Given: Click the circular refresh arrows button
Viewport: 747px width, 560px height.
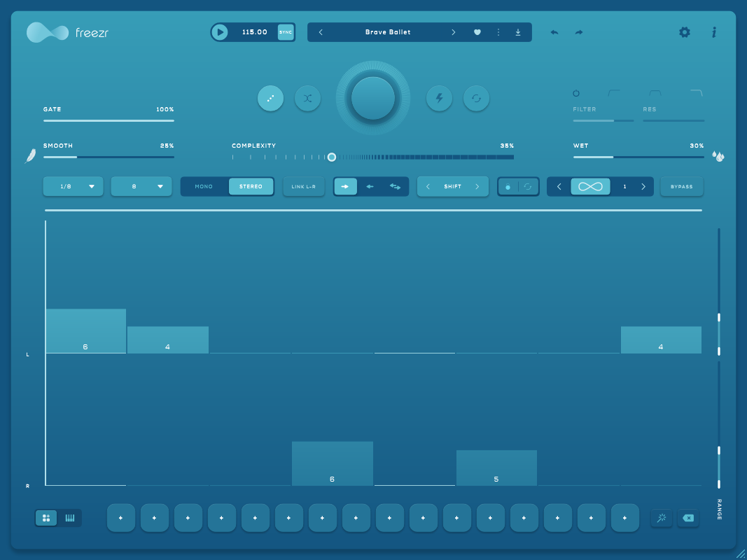Looking at the screenshot, I should click(476, 99).
